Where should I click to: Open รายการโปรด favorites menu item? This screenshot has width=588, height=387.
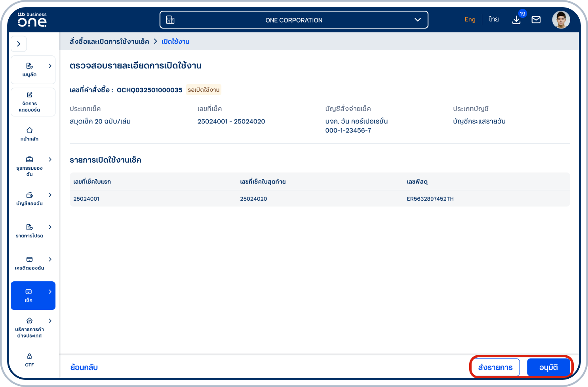coord(30,231)
